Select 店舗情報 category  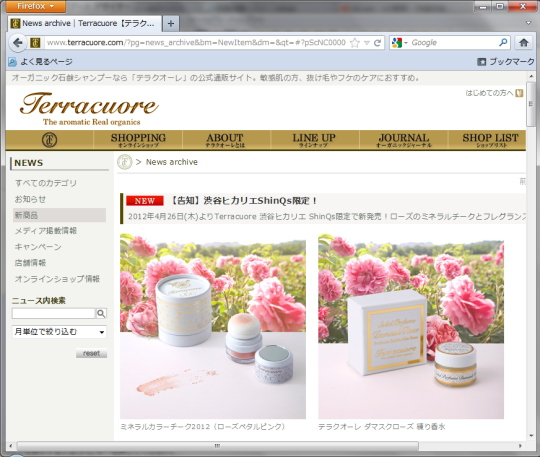30,263
